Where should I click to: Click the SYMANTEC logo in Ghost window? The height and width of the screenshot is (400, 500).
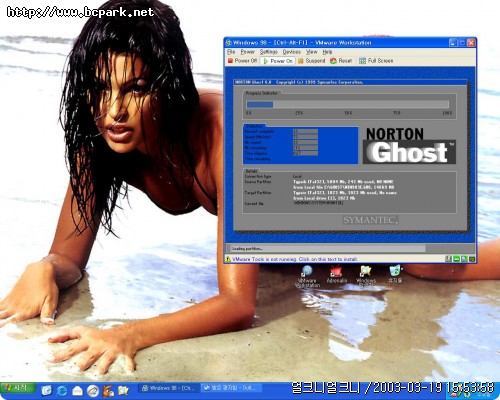[370, 220]
